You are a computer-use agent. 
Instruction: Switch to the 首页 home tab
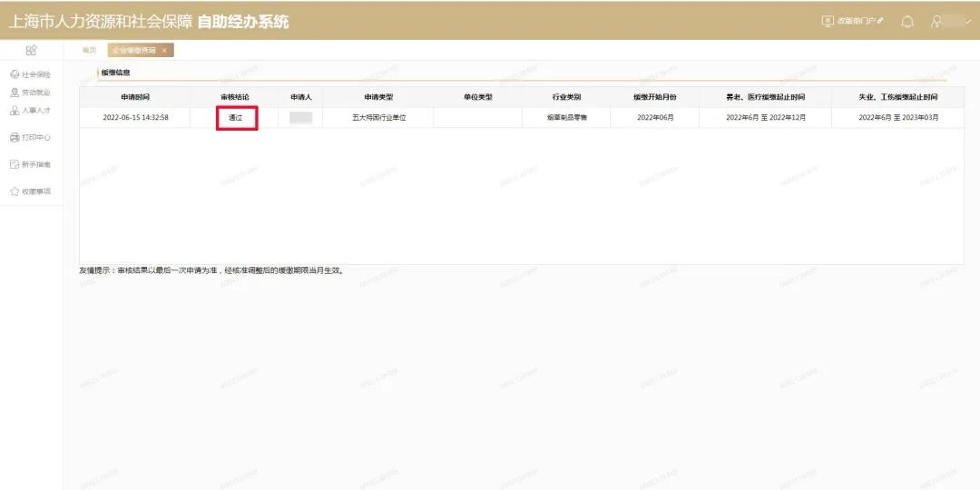pyautogui.click(x=89, y=50)
